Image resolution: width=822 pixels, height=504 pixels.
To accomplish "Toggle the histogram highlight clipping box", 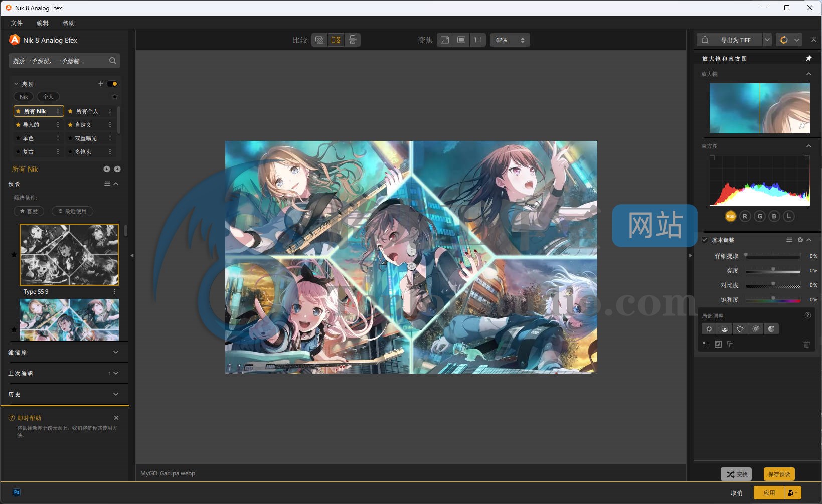I will coord(807,158).
